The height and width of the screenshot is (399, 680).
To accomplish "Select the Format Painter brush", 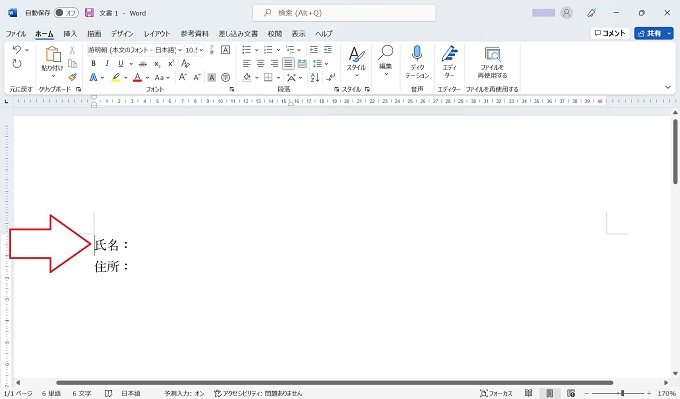I will pyautogui.click(x=72, y=77).
